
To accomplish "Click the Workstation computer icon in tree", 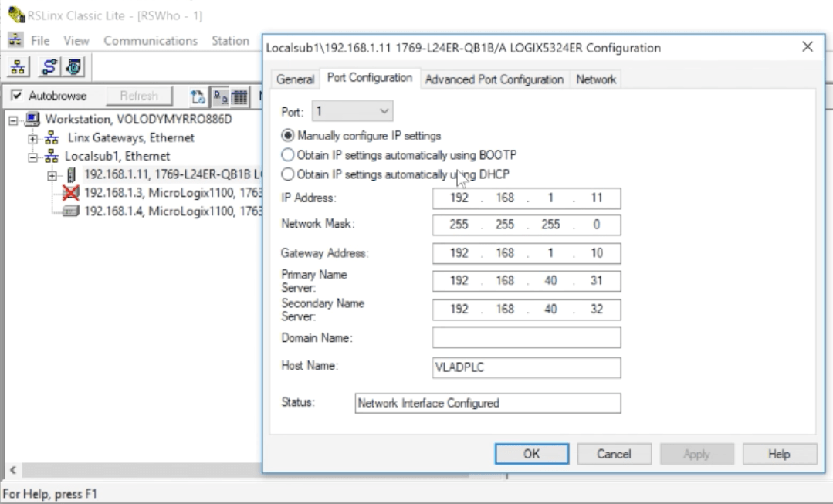I will 32,119.
